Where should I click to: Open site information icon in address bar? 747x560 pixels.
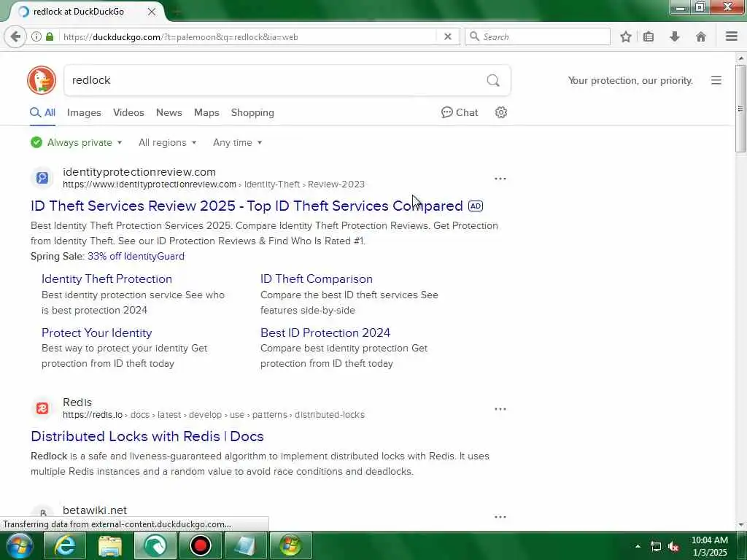point(36,36)
